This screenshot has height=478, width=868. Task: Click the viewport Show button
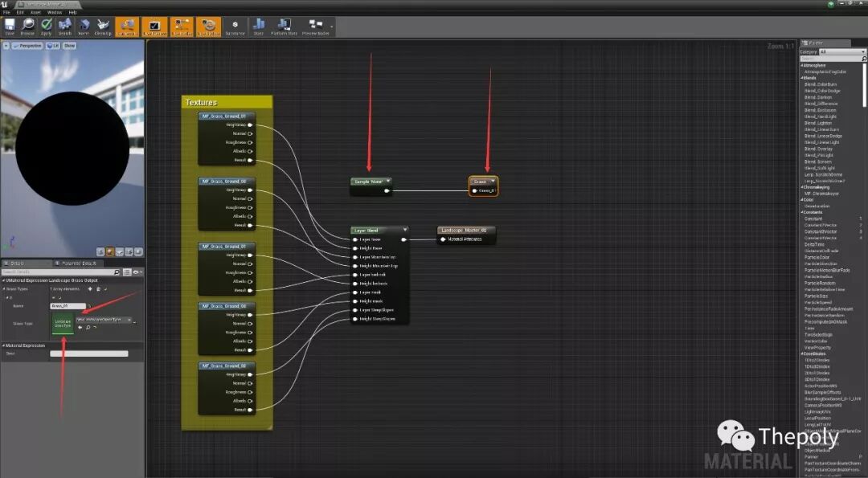pyautogui.click(x=69, y=46)
